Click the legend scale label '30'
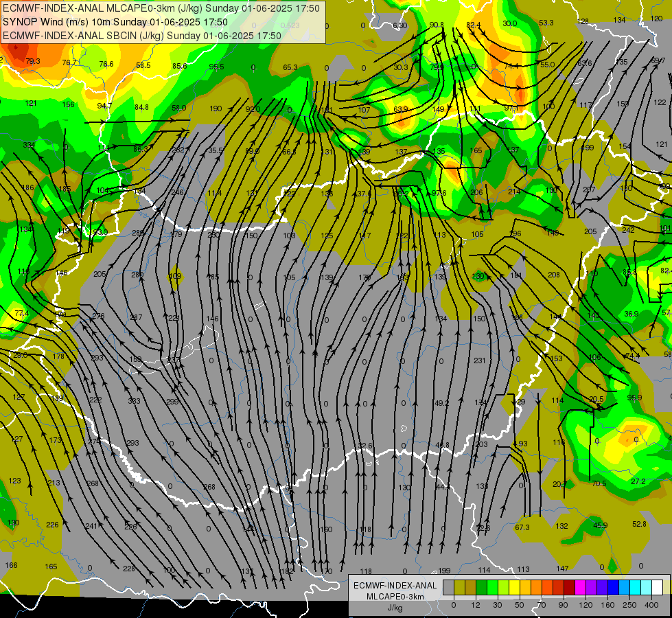 (498, 605)
